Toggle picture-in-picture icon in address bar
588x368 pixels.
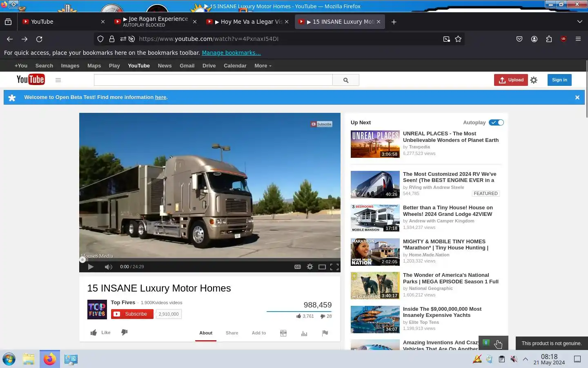click(x=447, y=39)
